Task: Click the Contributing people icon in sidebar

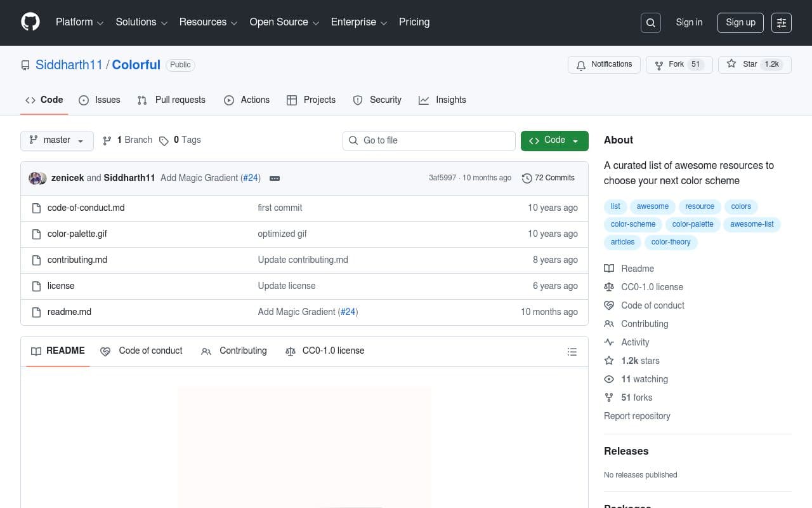Action: coord(609,324)
